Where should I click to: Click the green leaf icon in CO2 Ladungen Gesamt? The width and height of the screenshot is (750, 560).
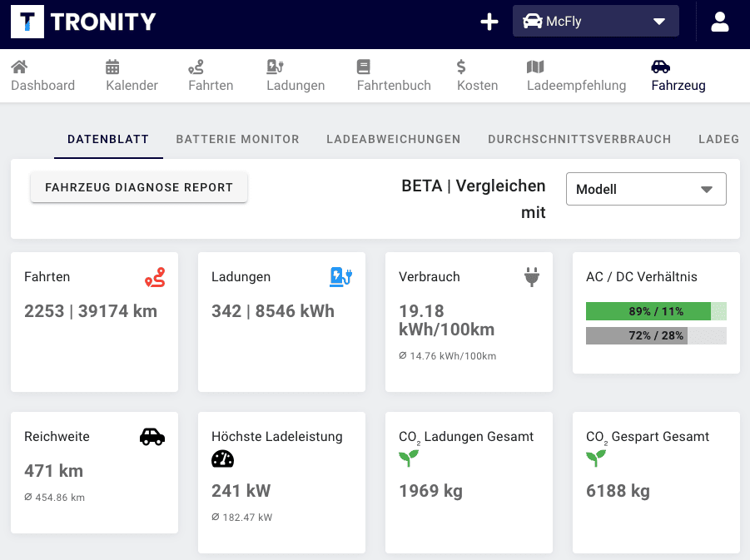click(409, 458)
